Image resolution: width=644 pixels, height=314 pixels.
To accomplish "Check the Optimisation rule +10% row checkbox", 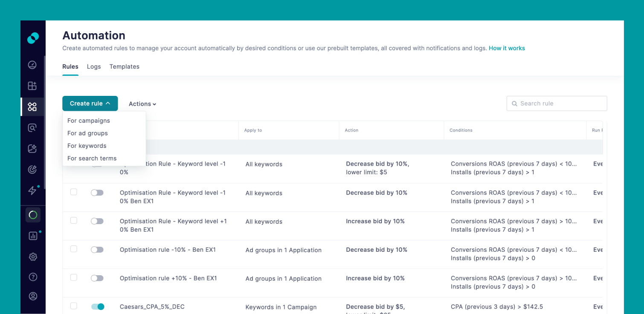I will [x=73, y=278].
